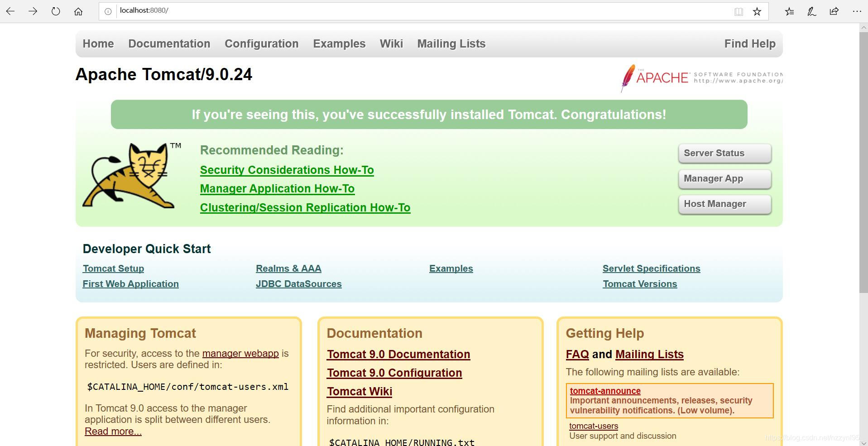Open Find Help in the navigation bar
Screen dimensions: 868x446
[x=750, y=44]
